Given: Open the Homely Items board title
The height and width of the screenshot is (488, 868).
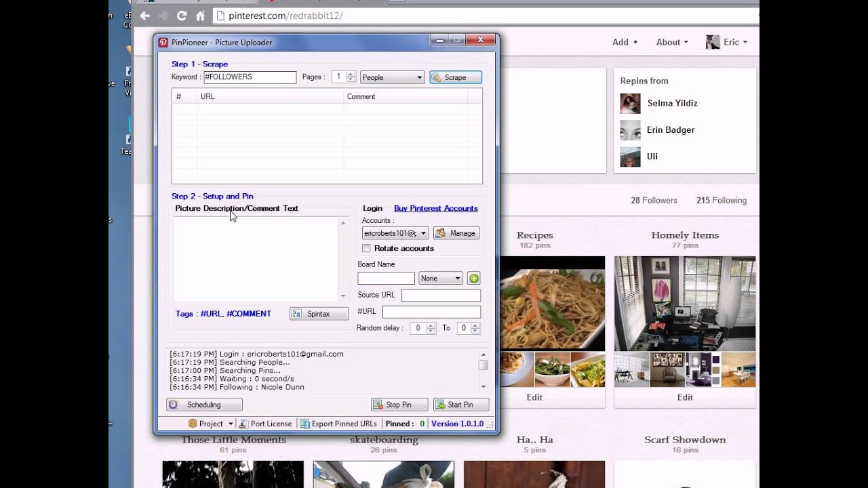Looking at the screenshot, I should click(685, 235).
